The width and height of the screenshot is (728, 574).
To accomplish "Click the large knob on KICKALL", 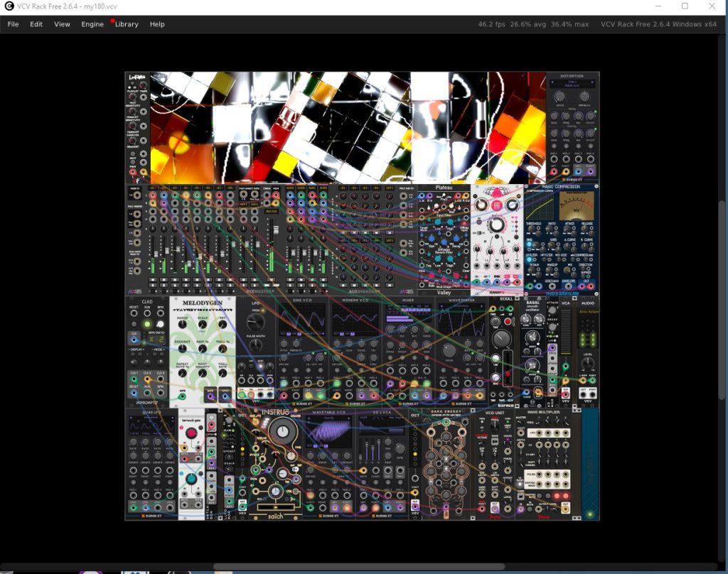I will pos(501,338).
